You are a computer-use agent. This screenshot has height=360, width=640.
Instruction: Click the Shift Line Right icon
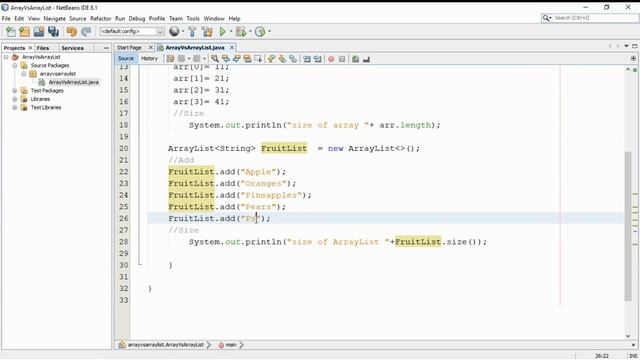tap(318, 59)
